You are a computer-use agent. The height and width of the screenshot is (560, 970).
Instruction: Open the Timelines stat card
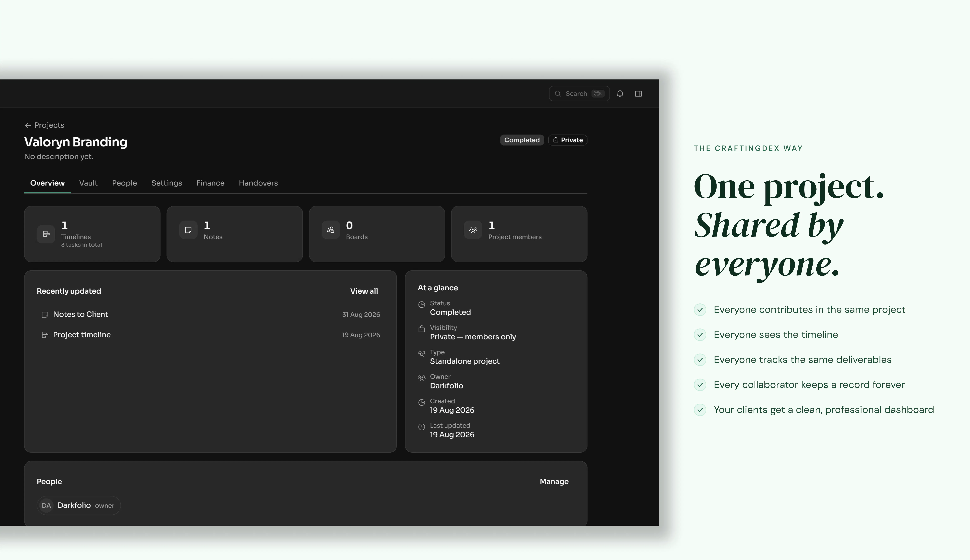(92, 234)
